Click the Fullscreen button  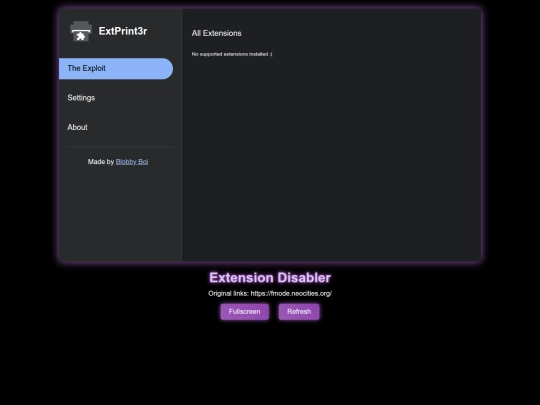245,312
